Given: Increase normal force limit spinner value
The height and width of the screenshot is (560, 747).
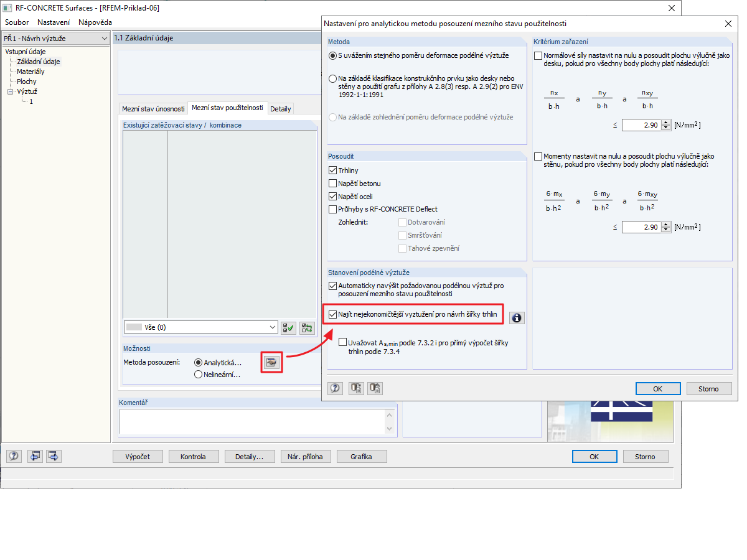Looking at the screenshot, I should [x=666, y=123].
